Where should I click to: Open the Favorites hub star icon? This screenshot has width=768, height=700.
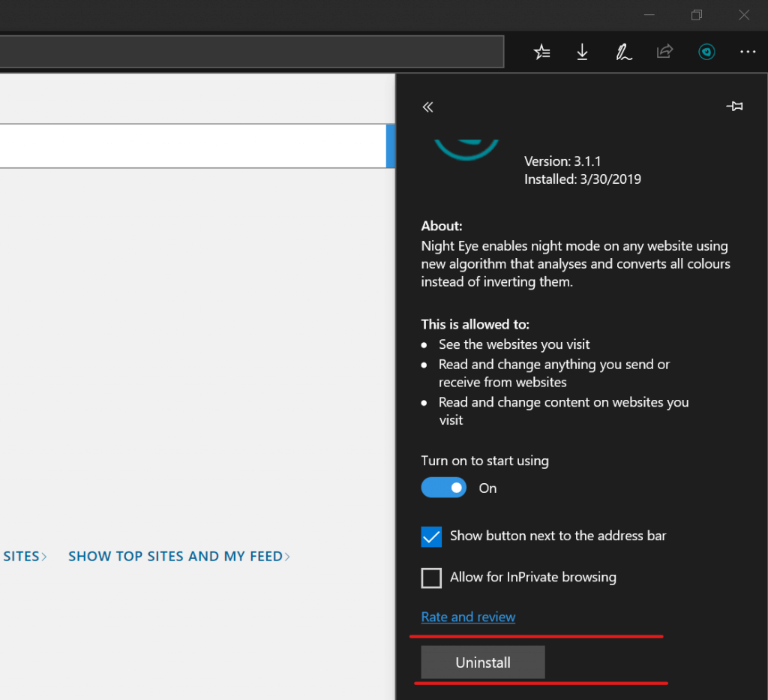click(541, 52)
